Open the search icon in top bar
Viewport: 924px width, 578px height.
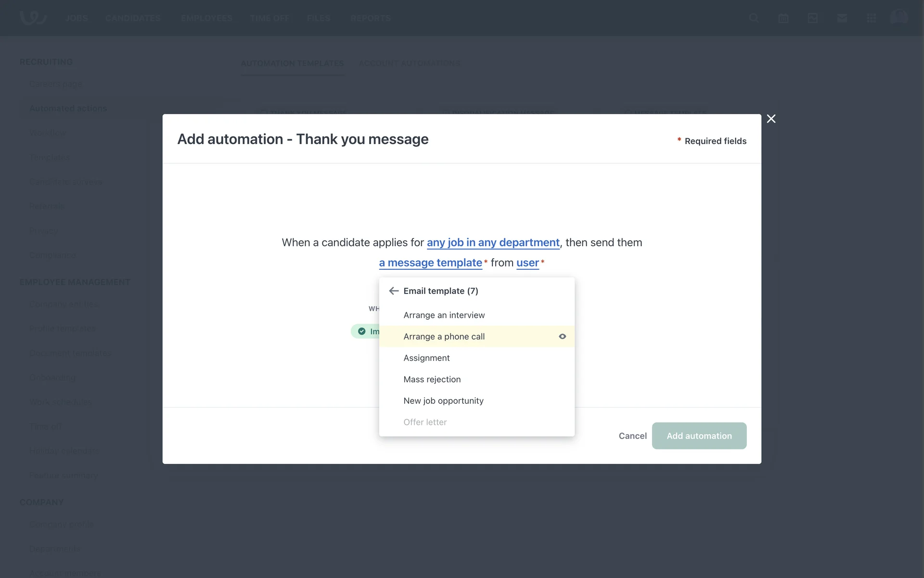click(x=754, y=18)
